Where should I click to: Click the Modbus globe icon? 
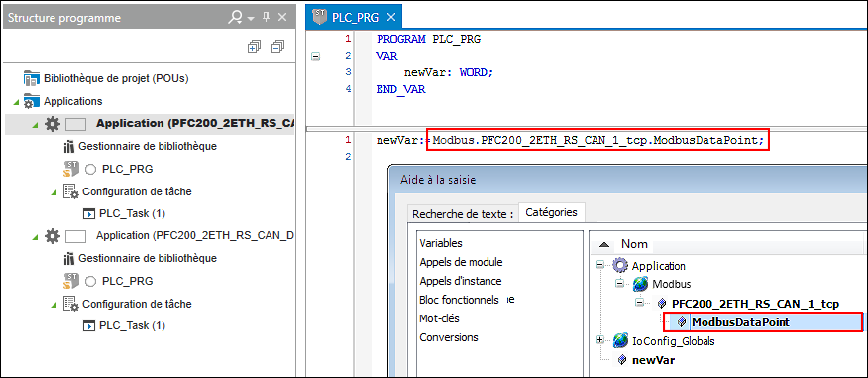641,285
